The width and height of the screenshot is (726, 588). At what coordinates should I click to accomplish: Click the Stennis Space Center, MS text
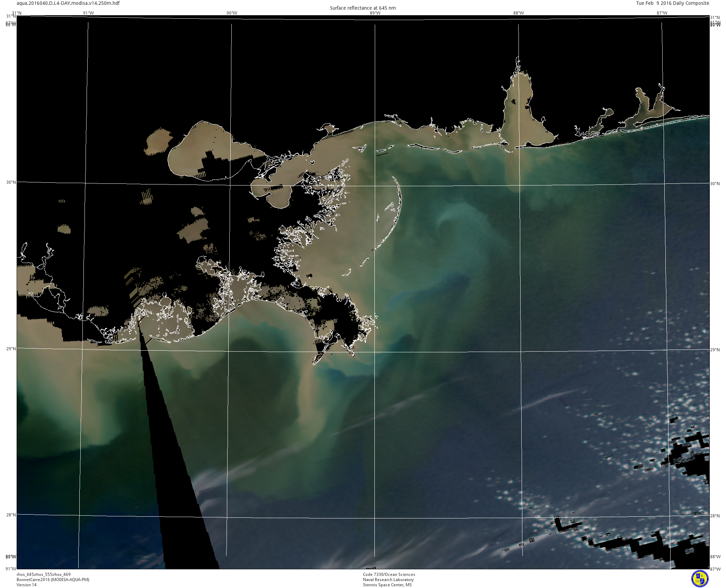tap(387, 585)
